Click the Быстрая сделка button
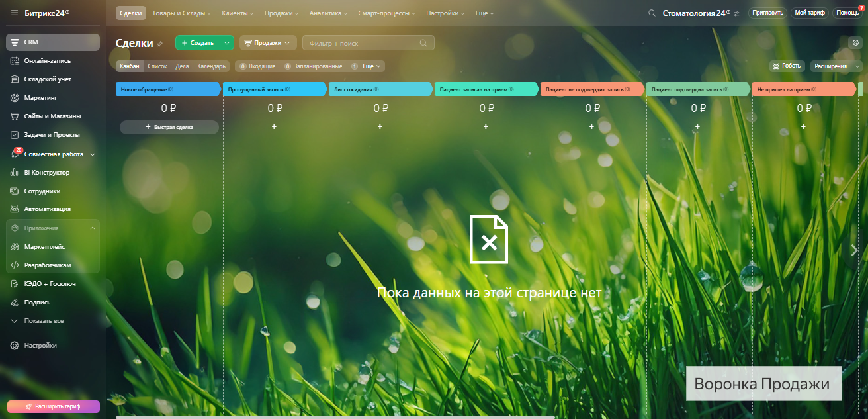This screenshot has width=868, height=419. click(x=169, y=127)
